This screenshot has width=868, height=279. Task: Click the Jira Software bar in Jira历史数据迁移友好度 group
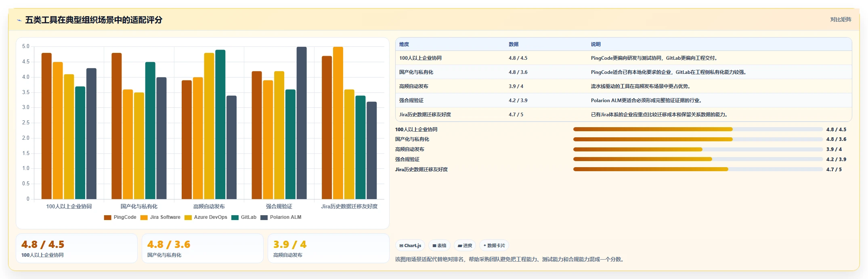coord(338,123)
